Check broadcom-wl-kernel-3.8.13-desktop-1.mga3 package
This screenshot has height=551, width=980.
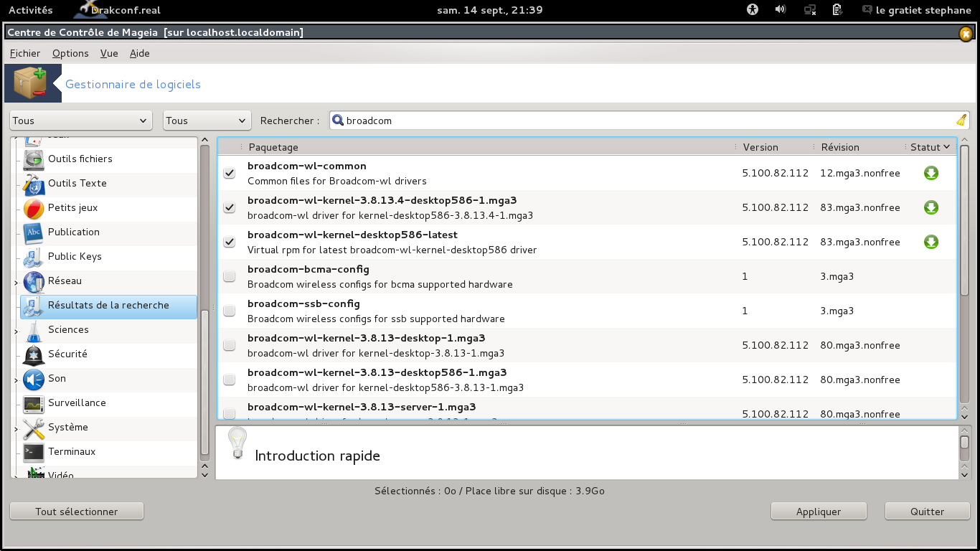click(x=229, y=345)
